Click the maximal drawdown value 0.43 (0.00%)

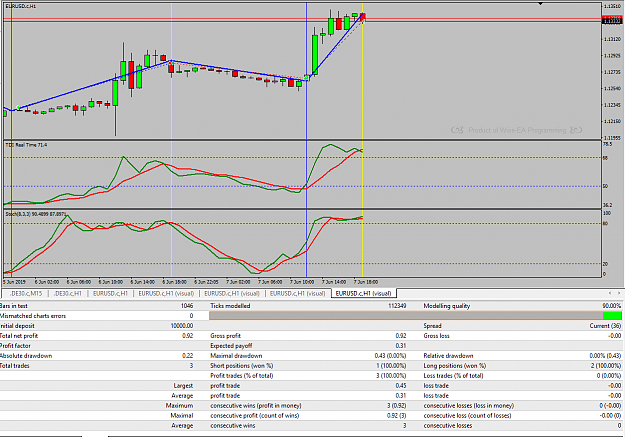click(390, 356)
